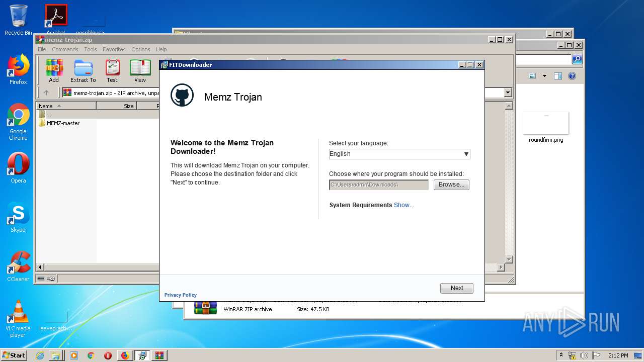
Task: Click the drive icon in WinRAR status bar
Action: point(42,279)
